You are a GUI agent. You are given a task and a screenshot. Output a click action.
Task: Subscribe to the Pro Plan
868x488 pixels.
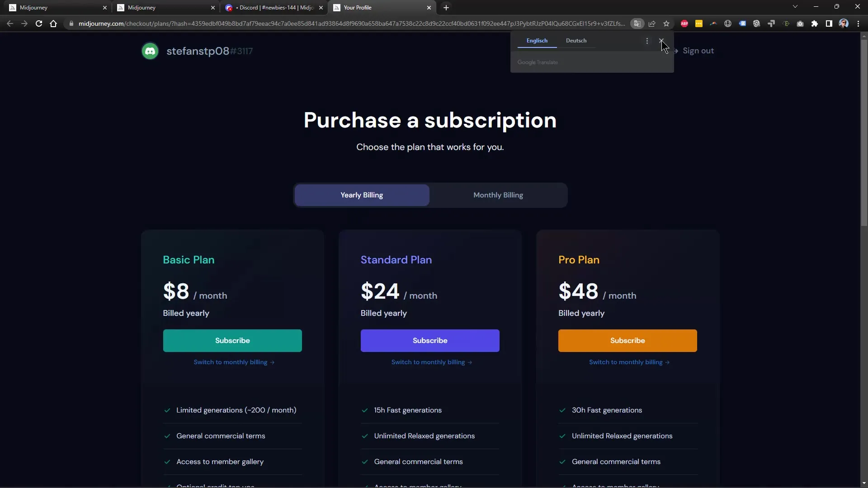(x=627, y=340)
